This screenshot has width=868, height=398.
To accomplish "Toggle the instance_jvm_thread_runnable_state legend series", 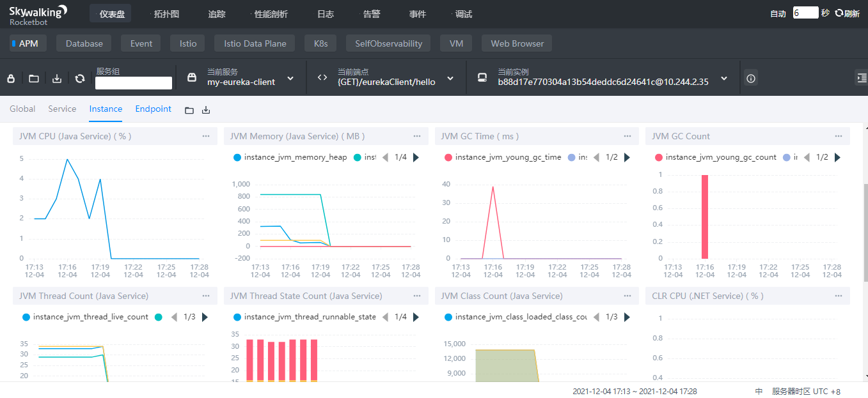I will (x=304, y=317).
